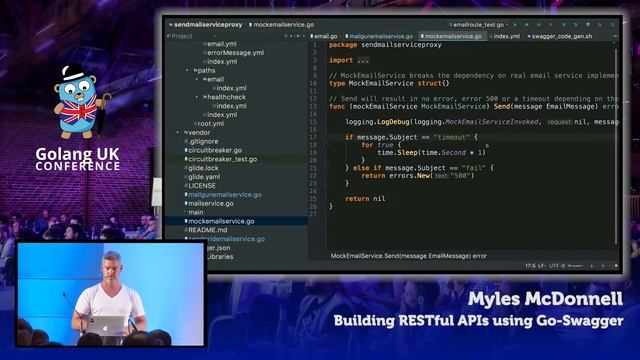Click the MockEmailService struct type name
640x360 pixels.
pos(381,83)
